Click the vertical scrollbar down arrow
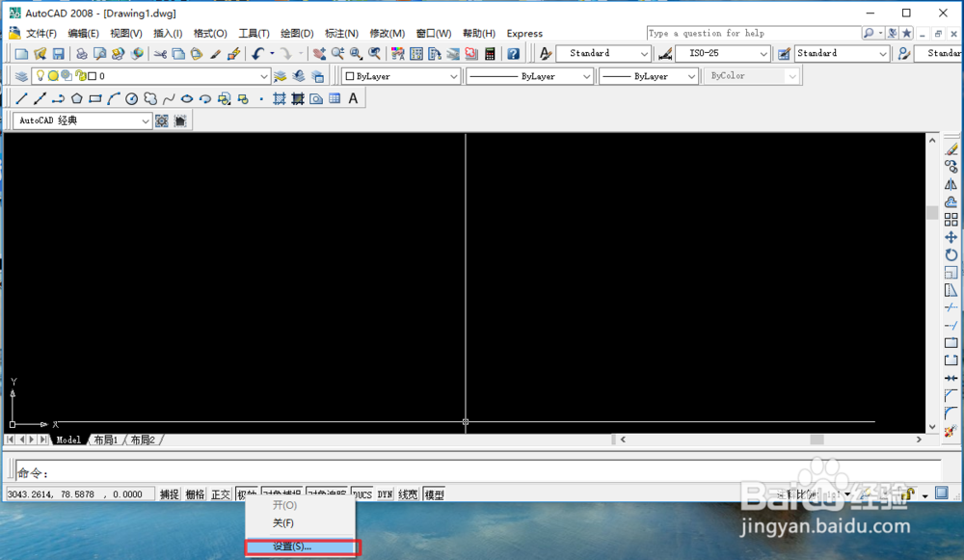Viewport: 964px width, 560px height. pyautogui.click(x=932, y=427)
